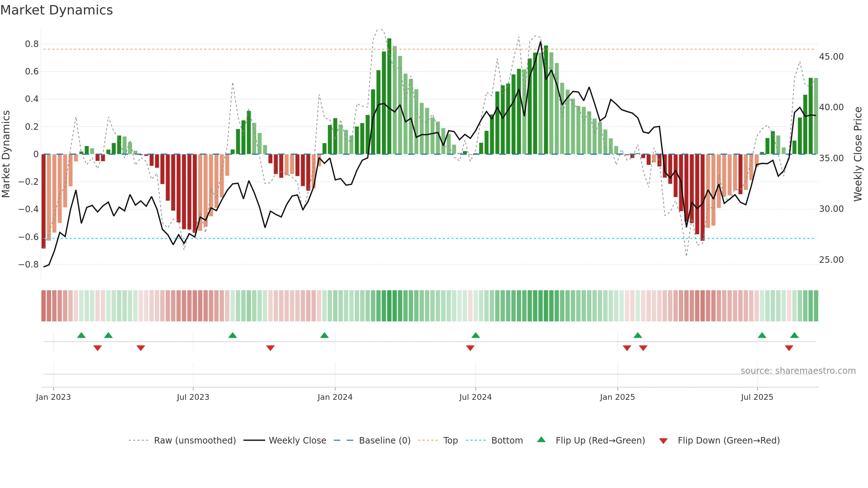Image resolution: width=868 pixels, height=488 pixels.
Task: Click the second red flip-down marker before Jul 2023
Action: (141, 348)
